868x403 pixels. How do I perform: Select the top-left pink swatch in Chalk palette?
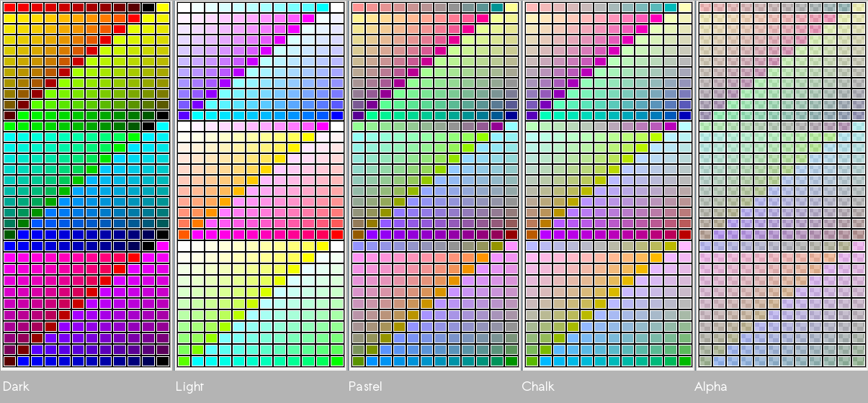pyautogui.click(x=532, y=7)
